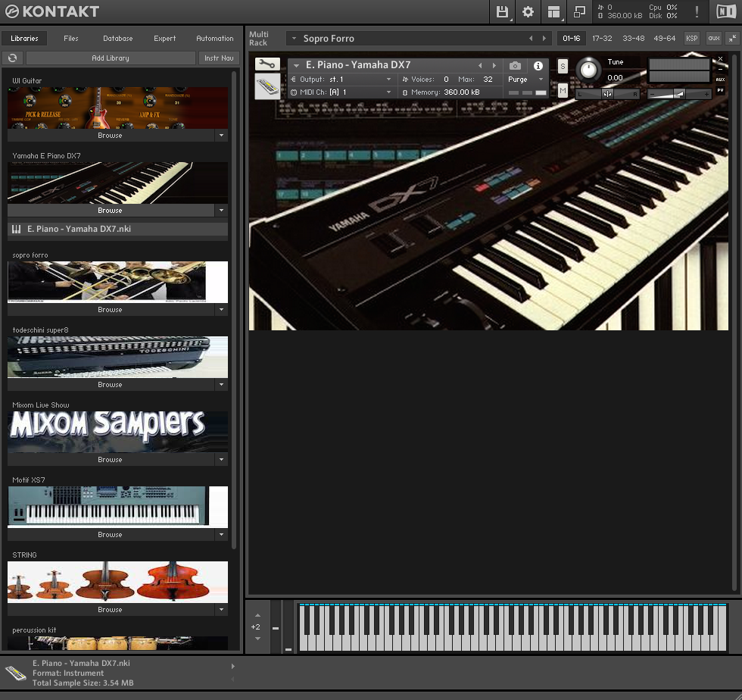
Task: Open Kontakt options via gear icon
Action: point(528,11)
